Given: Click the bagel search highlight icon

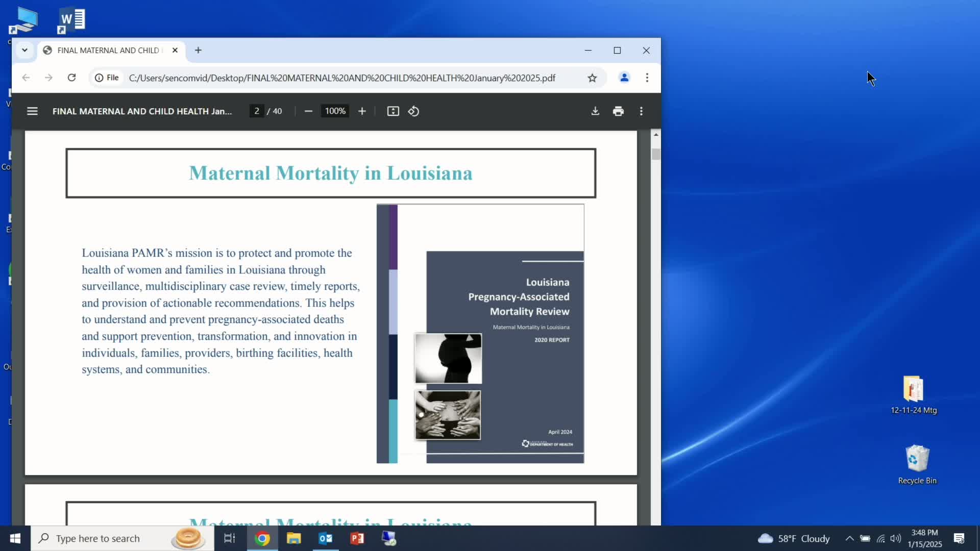Looking at the screenshot, I should [188, 538].
